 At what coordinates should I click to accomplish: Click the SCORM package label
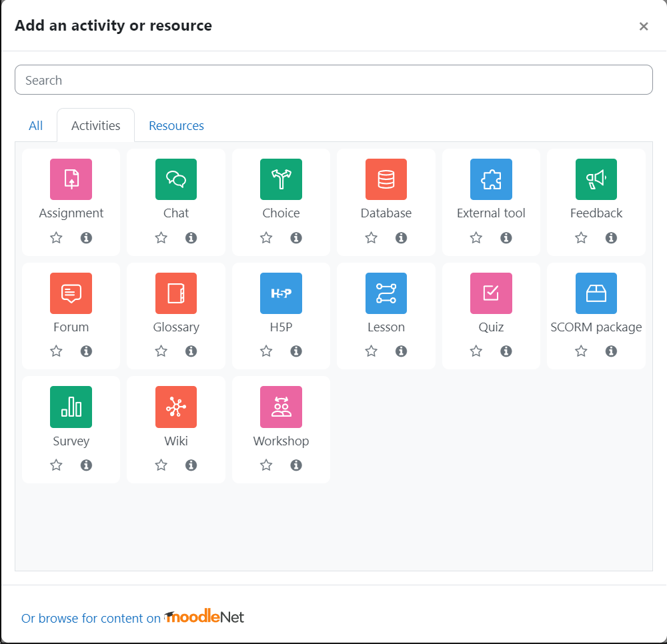click(596, 327)
